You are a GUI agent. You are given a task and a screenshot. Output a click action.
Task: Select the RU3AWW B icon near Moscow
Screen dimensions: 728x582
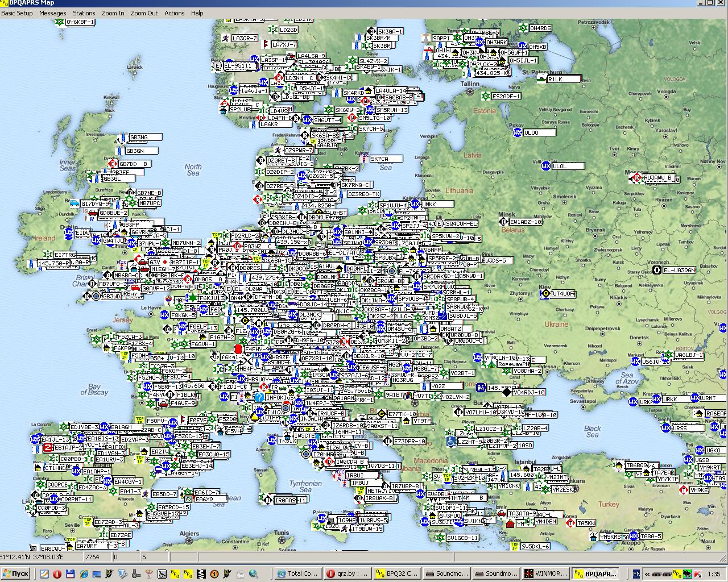click(x=637, y=177)
